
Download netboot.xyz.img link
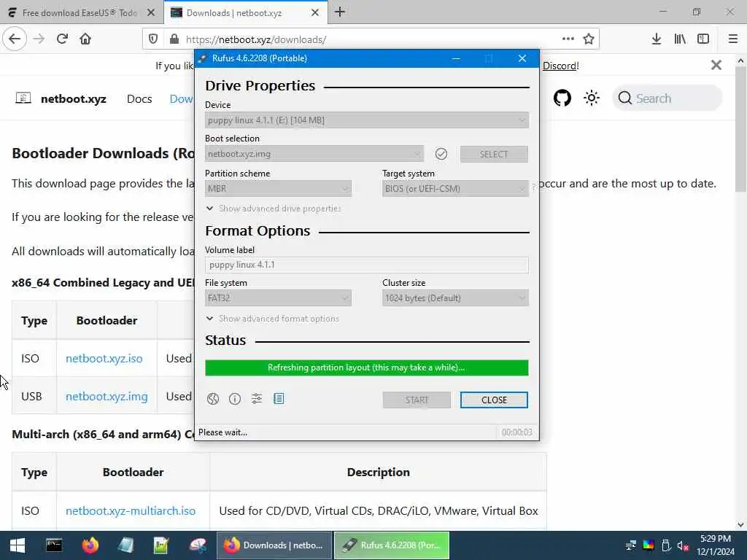(x=107, y=397)
